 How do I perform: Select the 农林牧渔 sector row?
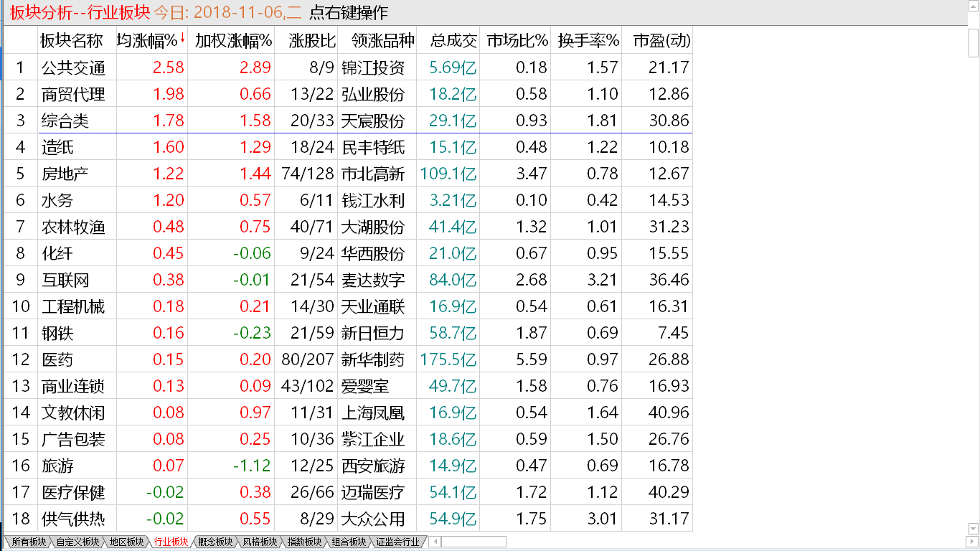349,227
